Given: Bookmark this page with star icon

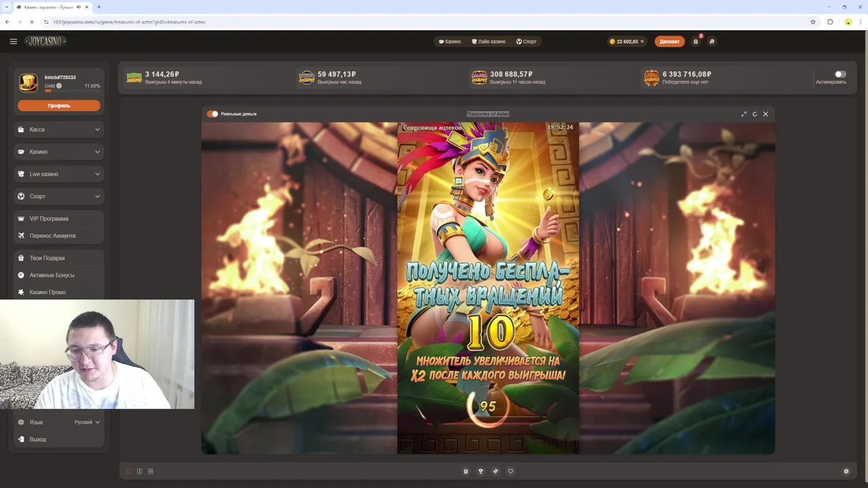Looking at the screenshot, I should click(x=813, y=22).
